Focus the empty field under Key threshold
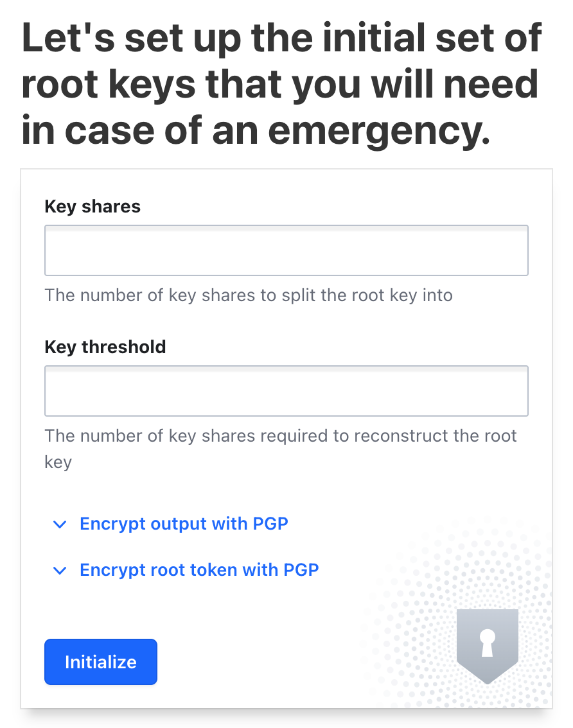This screenshot has width=573, height=728. pyautogui.click(x=286, y=390)
